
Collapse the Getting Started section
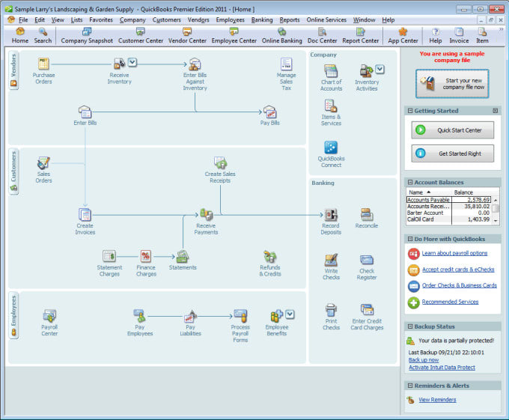[410, 111]
